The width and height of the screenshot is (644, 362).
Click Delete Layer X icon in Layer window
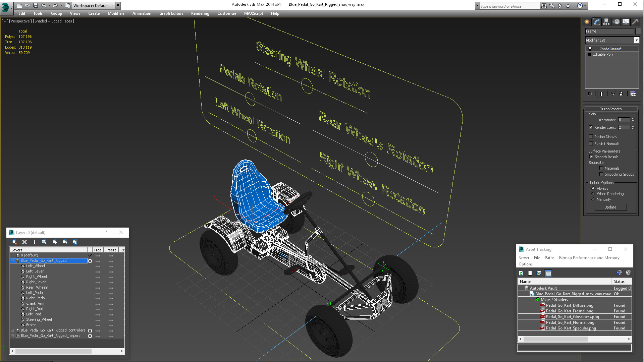pos(24,242)
